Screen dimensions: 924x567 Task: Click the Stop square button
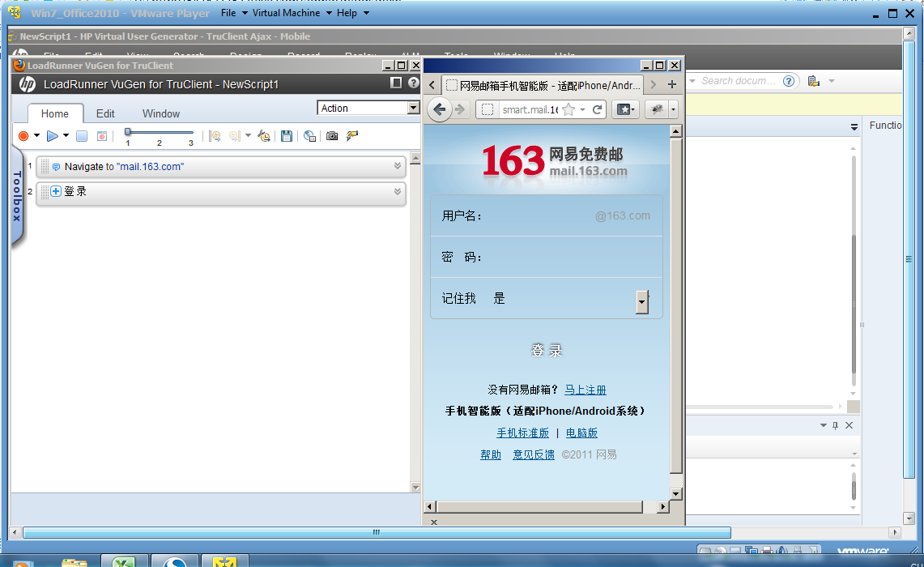coord(82,136)
